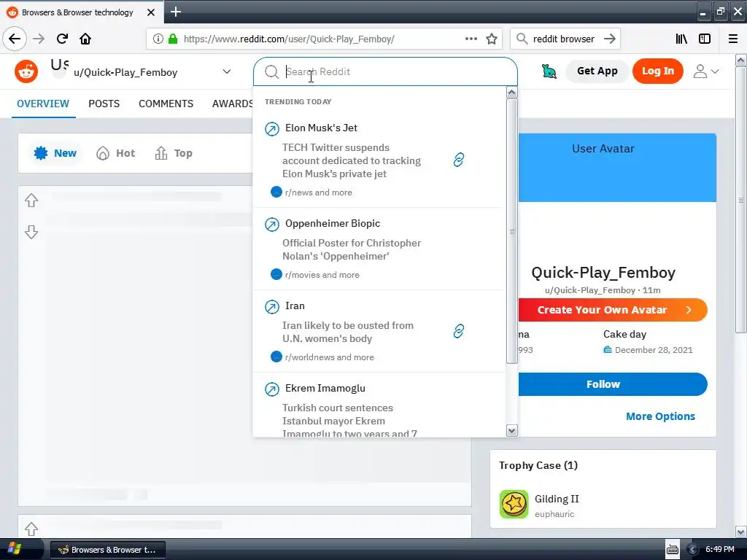Open the user account dropdown menu
Image resolution: width=747 pixels, height=560 pixels.
pos(706,71)
